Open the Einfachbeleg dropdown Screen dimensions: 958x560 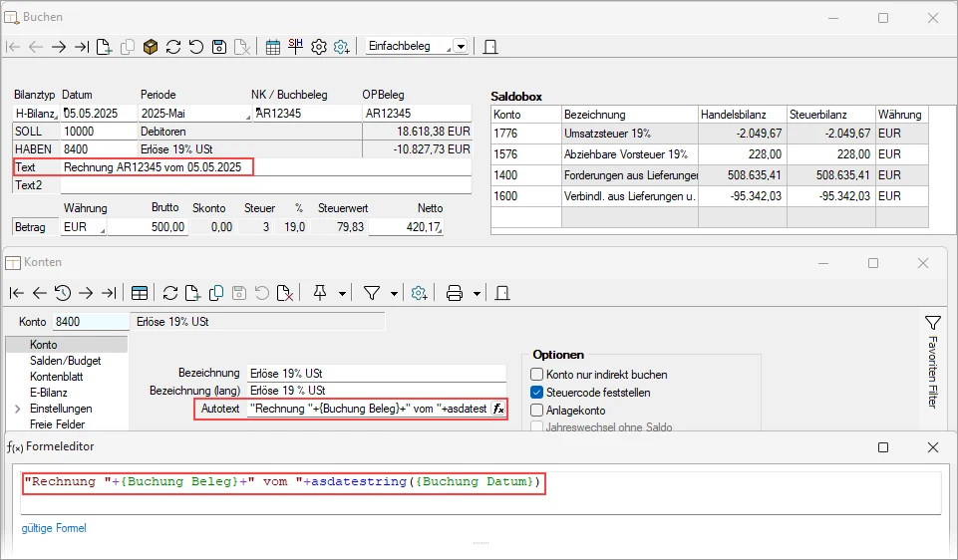pyautogui.click(x=460, y=47)
